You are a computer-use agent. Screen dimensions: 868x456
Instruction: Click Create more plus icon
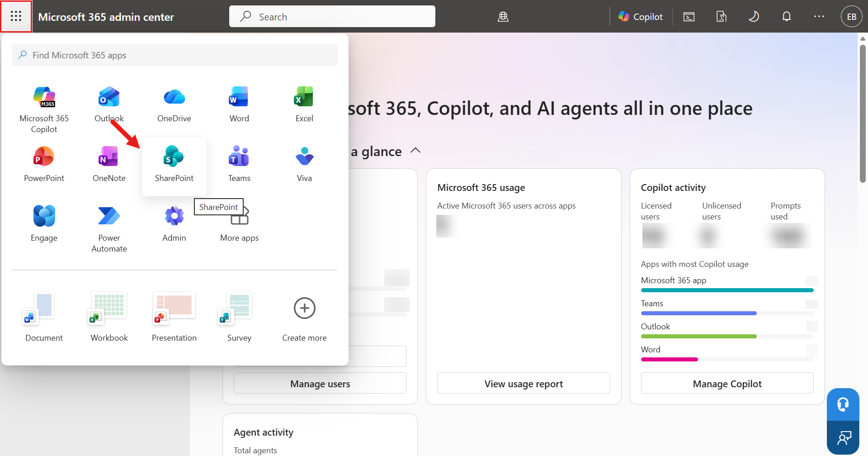(x=304, y=309)
